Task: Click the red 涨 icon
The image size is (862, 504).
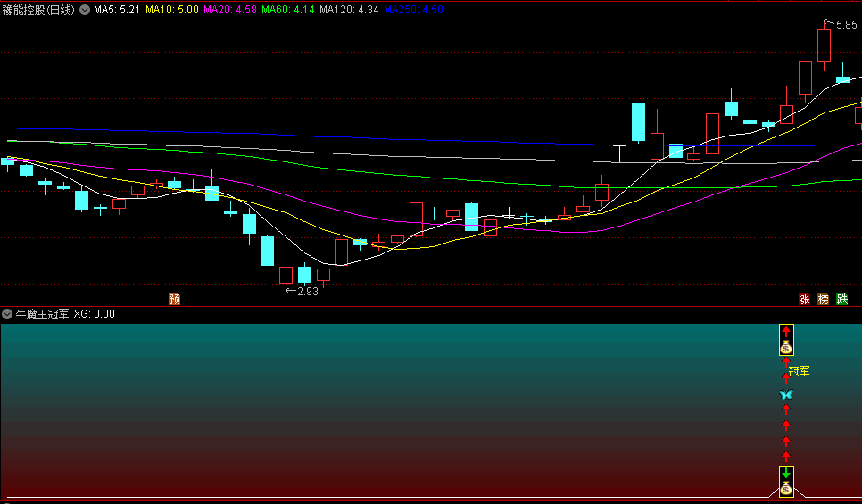Action: point(804,299)
